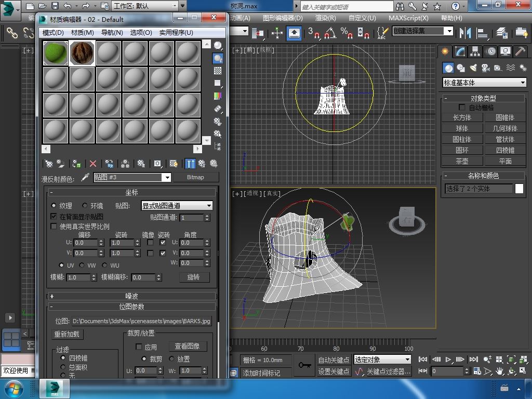Click the Mirror tool icon
532x399 pixels.
[465, 33]
